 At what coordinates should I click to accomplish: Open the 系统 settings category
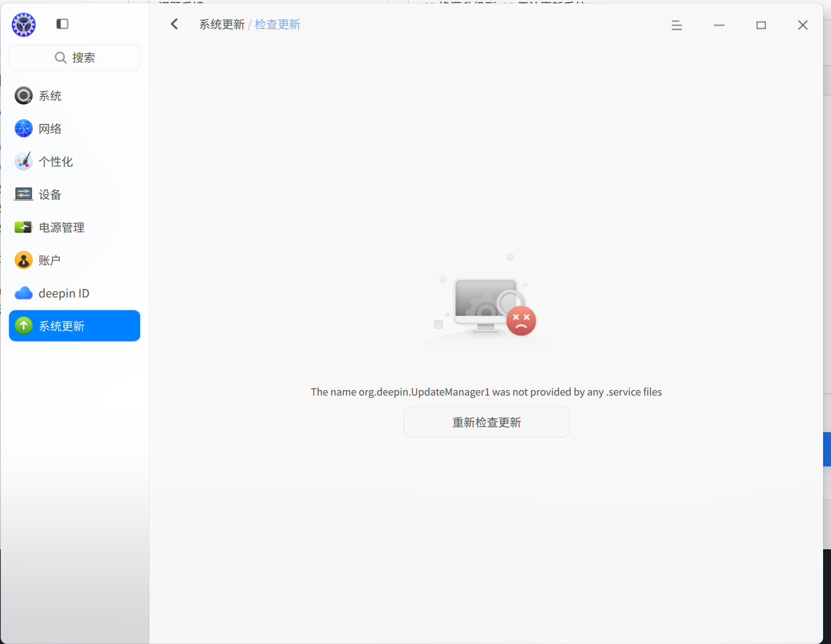(x=74, y=95)
